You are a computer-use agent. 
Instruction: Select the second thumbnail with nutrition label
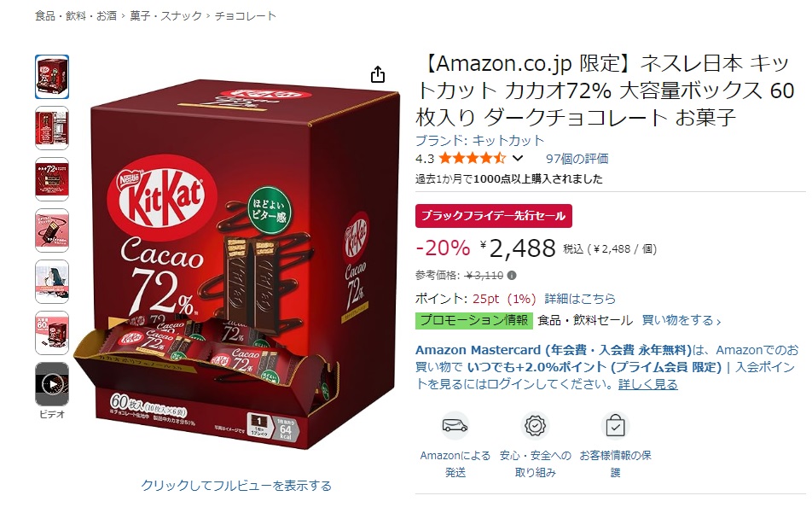tap(52, 128)
